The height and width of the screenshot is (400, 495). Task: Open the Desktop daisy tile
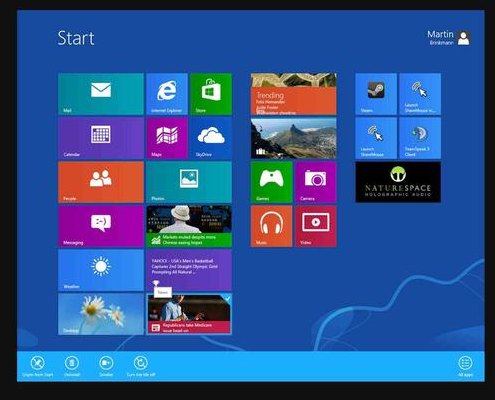(101, 314)
